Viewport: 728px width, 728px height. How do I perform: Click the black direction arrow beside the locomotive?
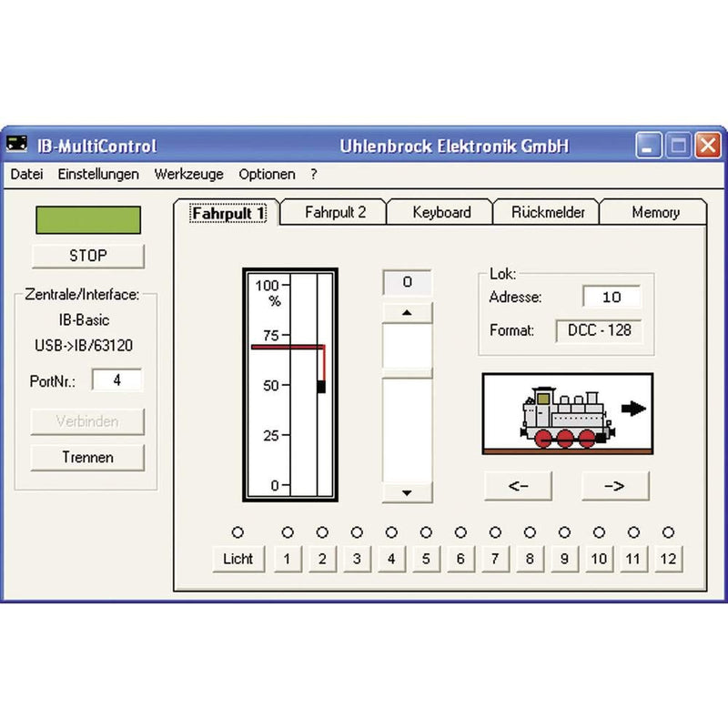tap(633, 409)
